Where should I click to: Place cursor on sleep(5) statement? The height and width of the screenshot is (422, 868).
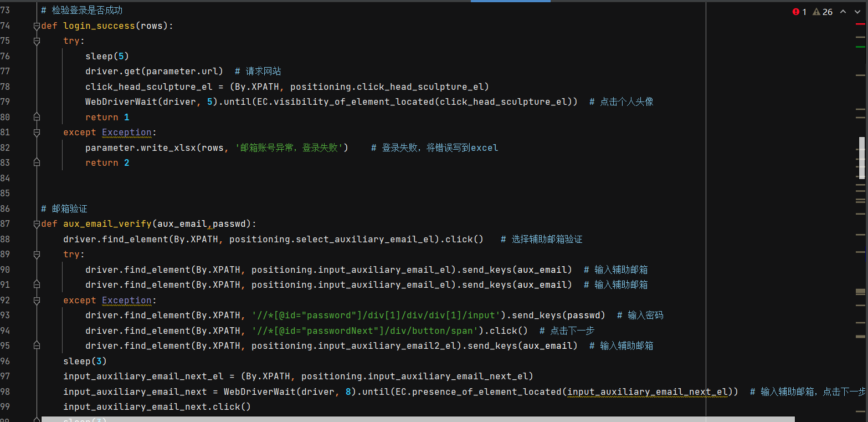tap(107, 56)
